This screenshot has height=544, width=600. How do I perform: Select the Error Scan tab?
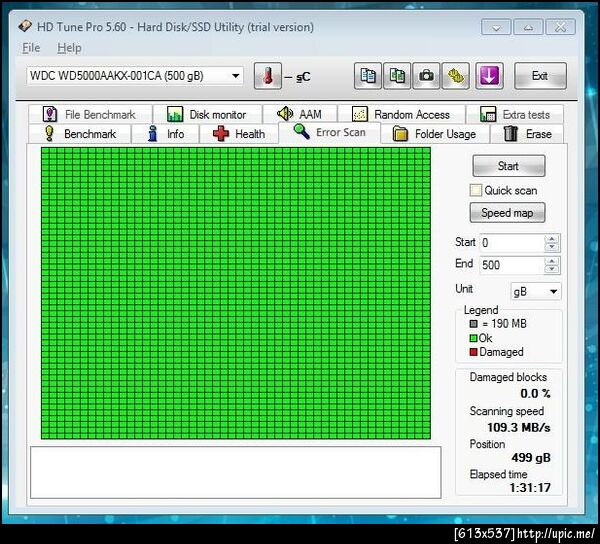[x=329, y=132]
